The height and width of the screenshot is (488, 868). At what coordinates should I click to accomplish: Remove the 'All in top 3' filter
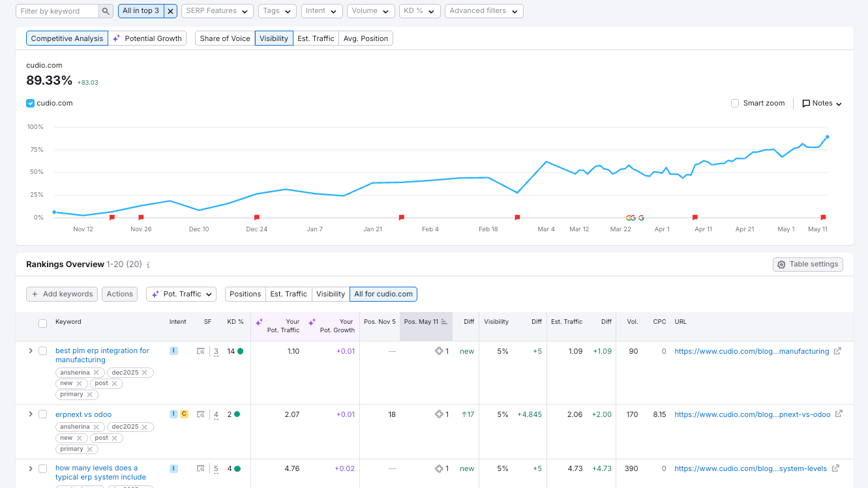tap(171, 11)
